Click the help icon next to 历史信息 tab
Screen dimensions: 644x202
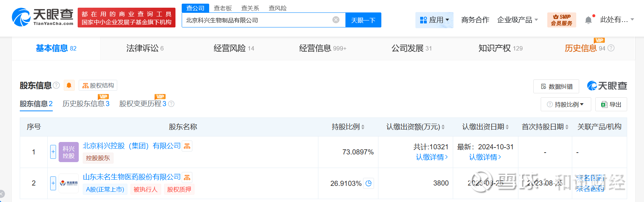tap(611, 48)
